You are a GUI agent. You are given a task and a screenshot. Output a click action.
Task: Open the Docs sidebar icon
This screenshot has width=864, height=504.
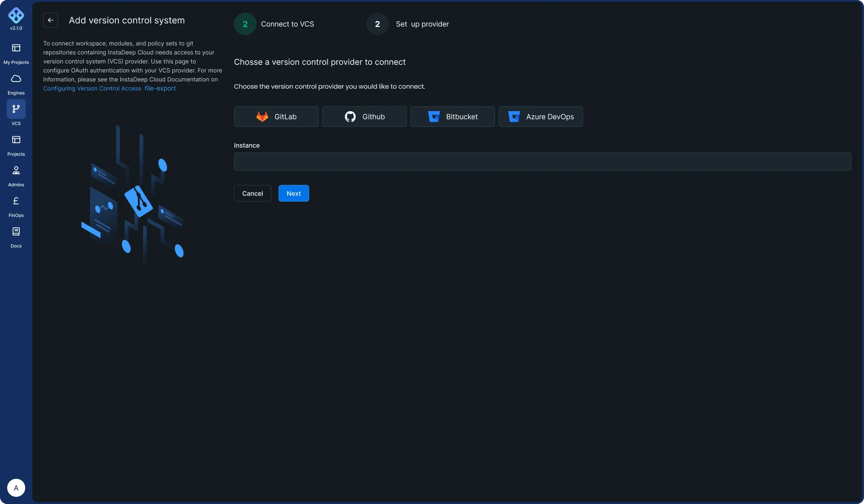tap(16, 232)
